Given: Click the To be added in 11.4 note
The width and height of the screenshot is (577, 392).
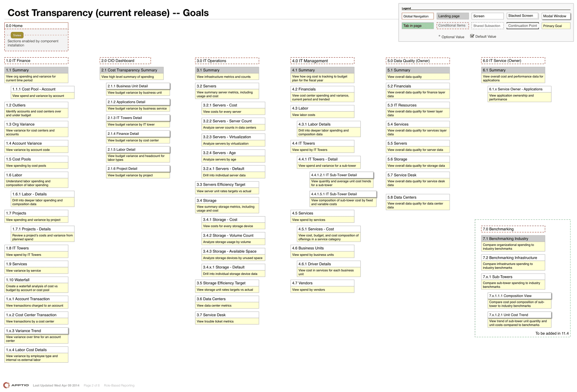Looking at the screenshot, I should [x=552, y=333].
